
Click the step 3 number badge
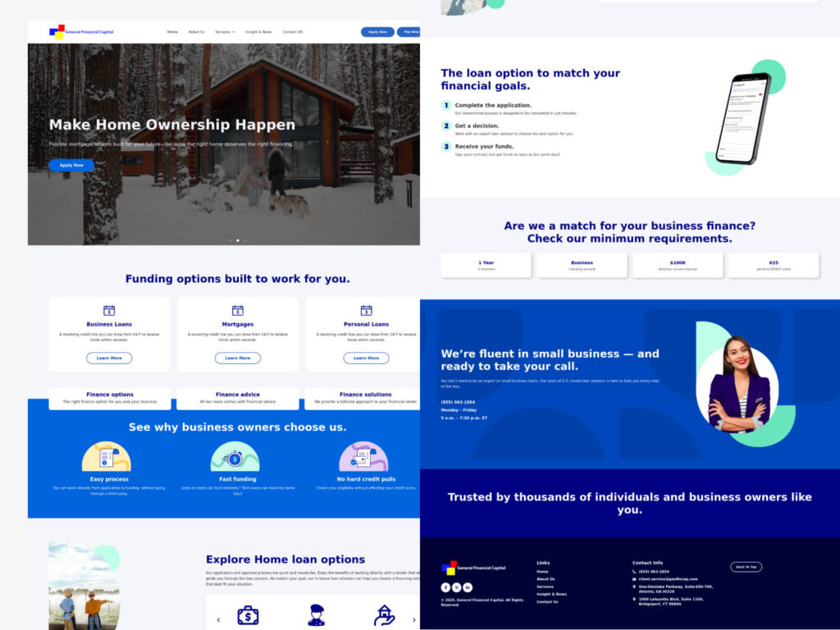(x=446, y=146)
